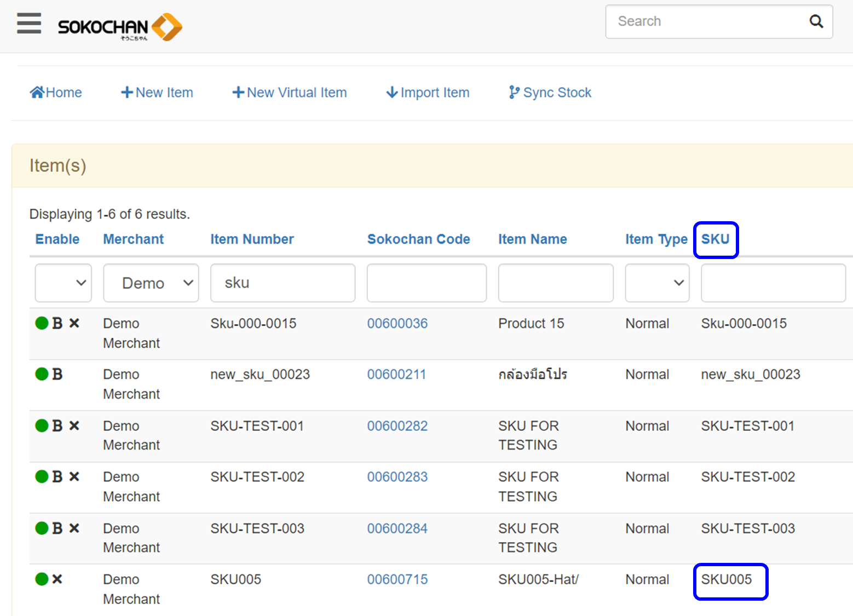Image resolution: width=853 pixels, height=616 pixels.
Task: Click the X icon for SKU-TEST-001 row
Action: 74,426
